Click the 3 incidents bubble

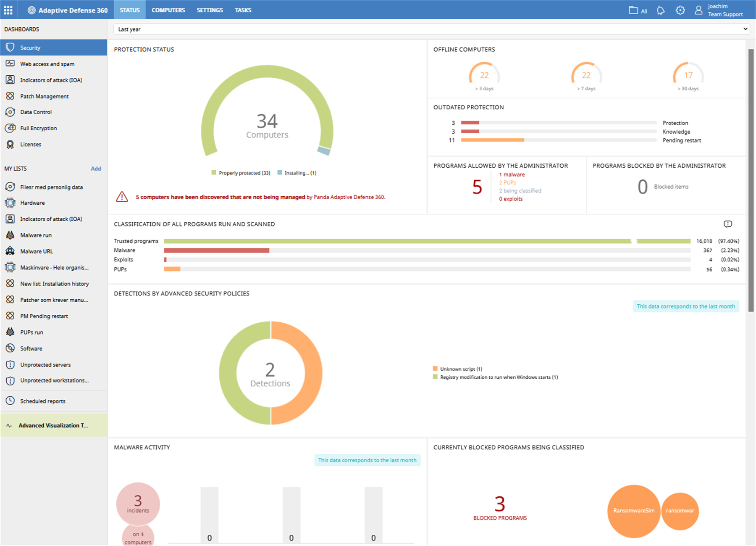(138, 504)
